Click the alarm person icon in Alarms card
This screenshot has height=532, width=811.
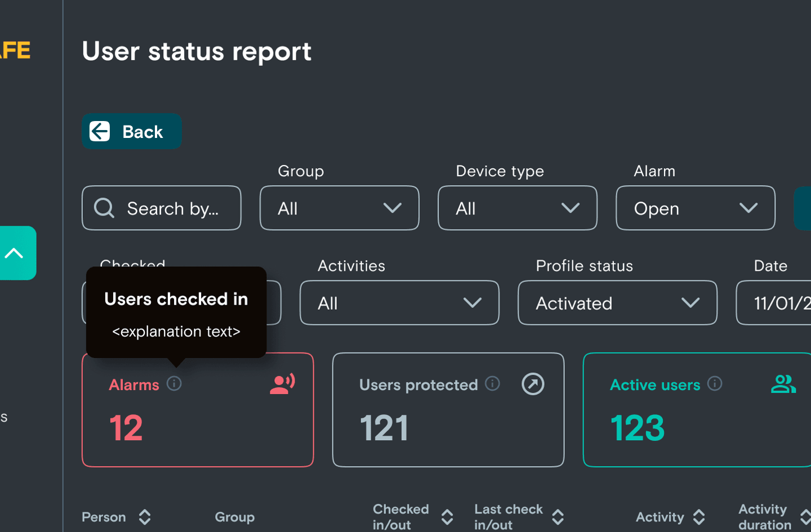tap(282, 384)
